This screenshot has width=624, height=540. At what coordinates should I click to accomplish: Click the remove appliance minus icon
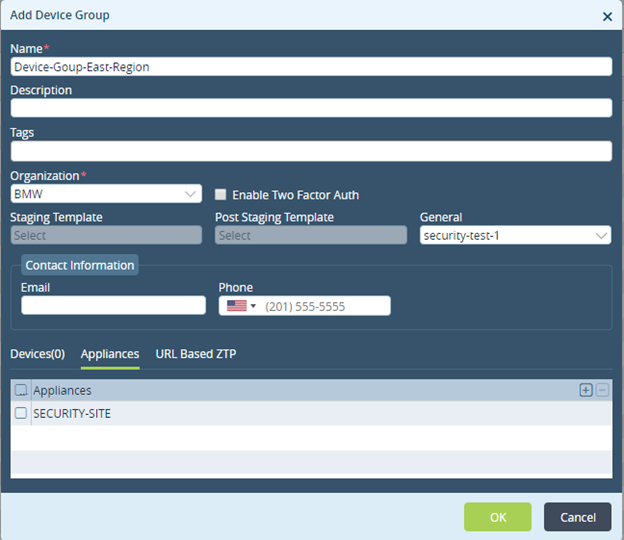tap(603, 390)
